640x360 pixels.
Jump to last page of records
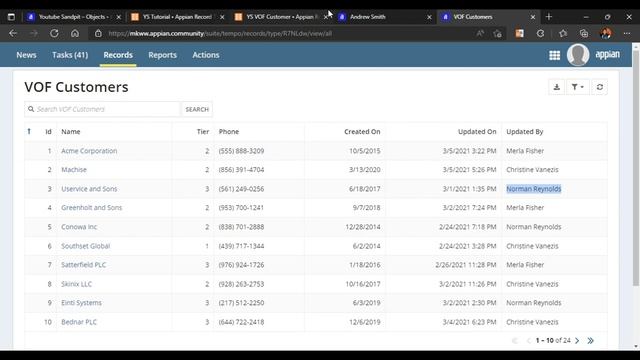[x=591, y=340]
